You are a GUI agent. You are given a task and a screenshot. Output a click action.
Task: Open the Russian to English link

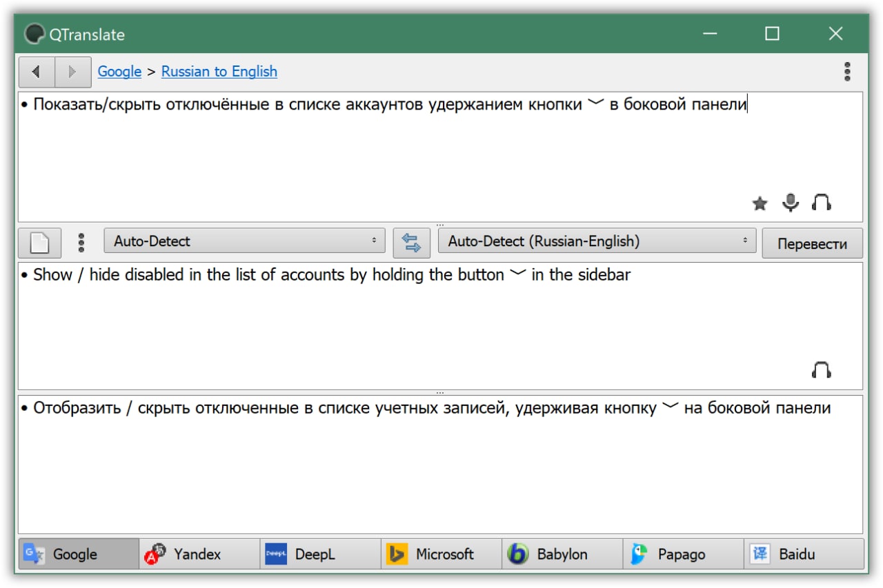pyautogui.click(x=219, y=72)
